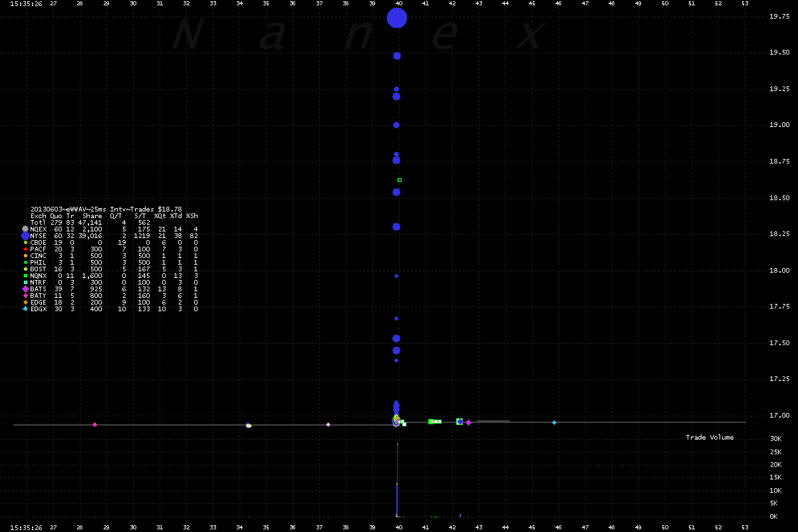Click the brown EDGE legend diamond
This screenshot has width=798, height=532.
click(x=25, y=302)
